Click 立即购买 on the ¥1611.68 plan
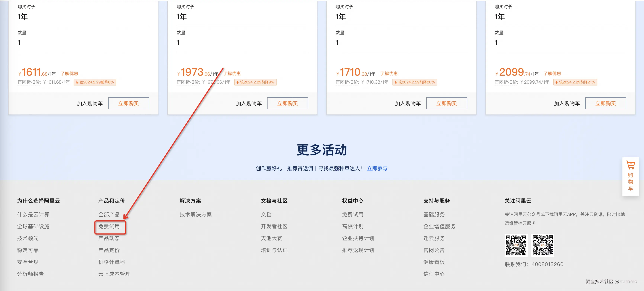The width and height of the screenshot is (644, 291). tap(128, 104)
